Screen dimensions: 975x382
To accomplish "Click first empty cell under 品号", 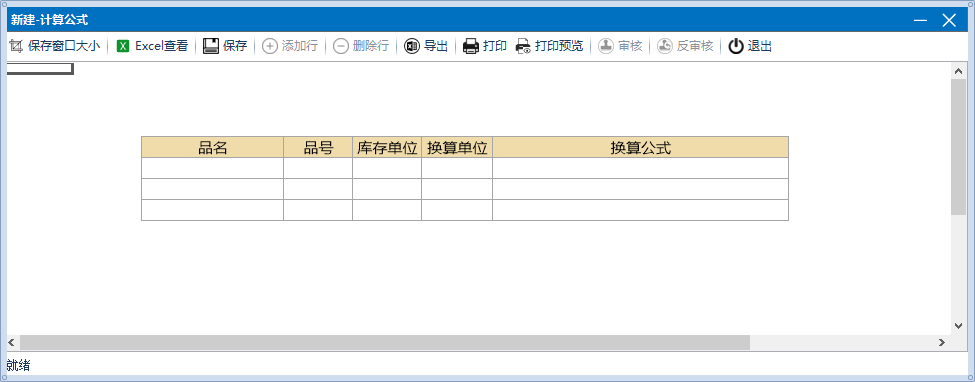I will point(318,168).
